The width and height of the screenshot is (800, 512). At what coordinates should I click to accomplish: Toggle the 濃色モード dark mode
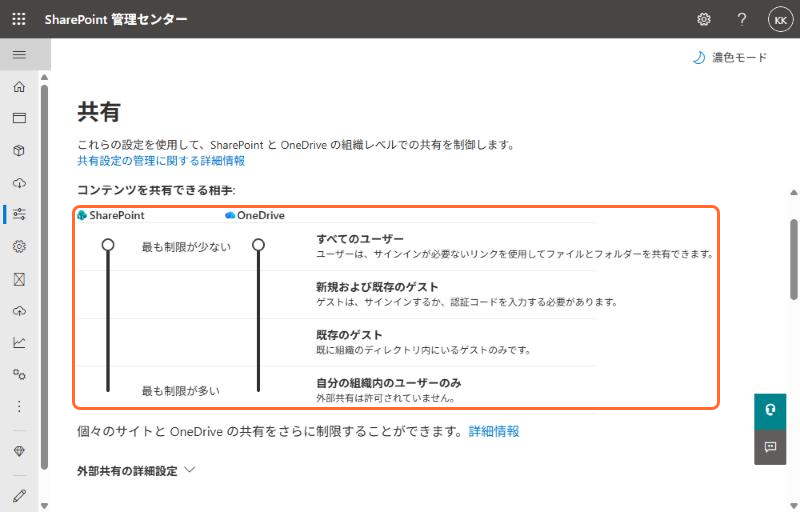(x=730, y=58)
